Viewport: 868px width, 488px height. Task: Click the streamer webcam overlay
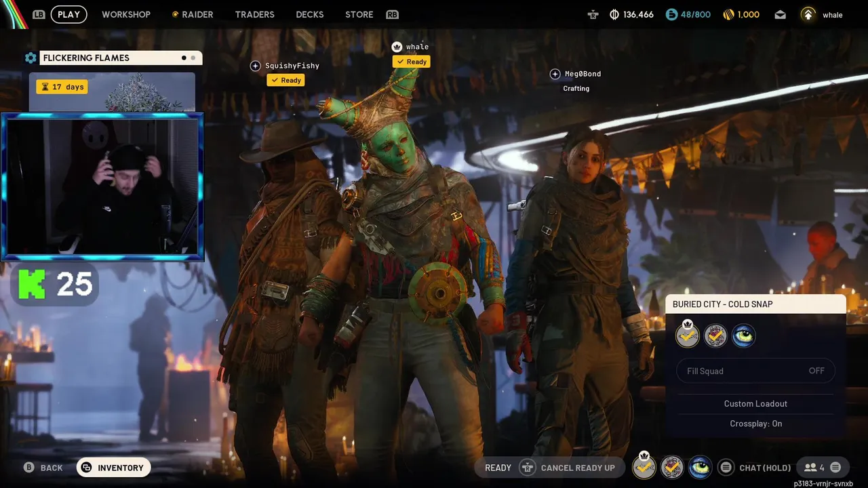102,186
